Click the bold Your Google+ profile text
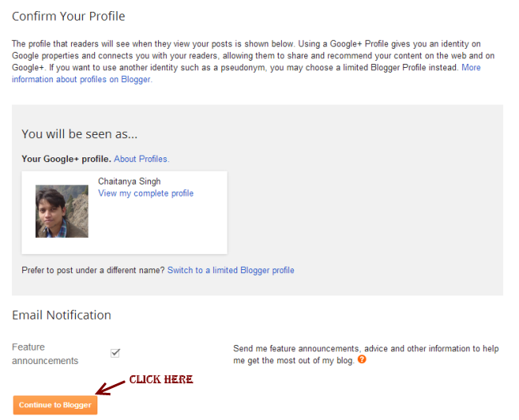 (x=66, y=159)
